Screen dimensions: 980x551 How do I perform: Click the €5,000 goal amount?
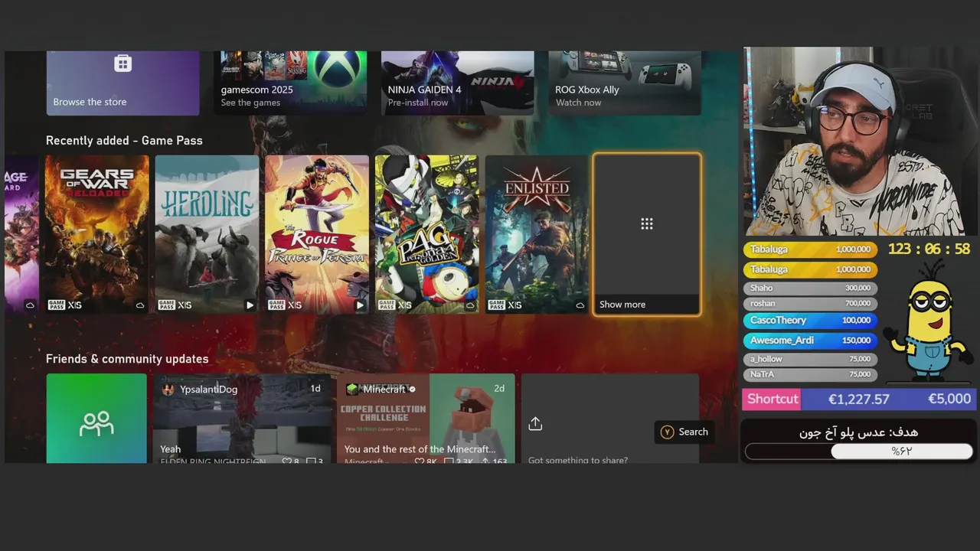(949, 399)
